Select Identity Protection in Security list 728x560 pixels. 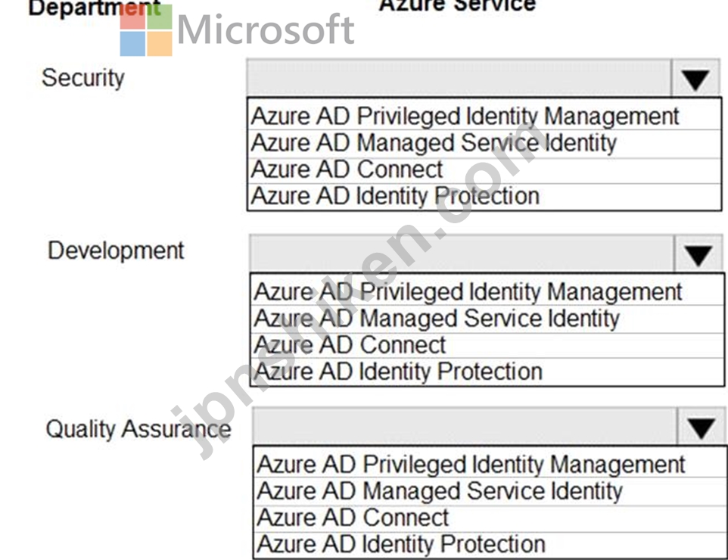click(484, 196)
